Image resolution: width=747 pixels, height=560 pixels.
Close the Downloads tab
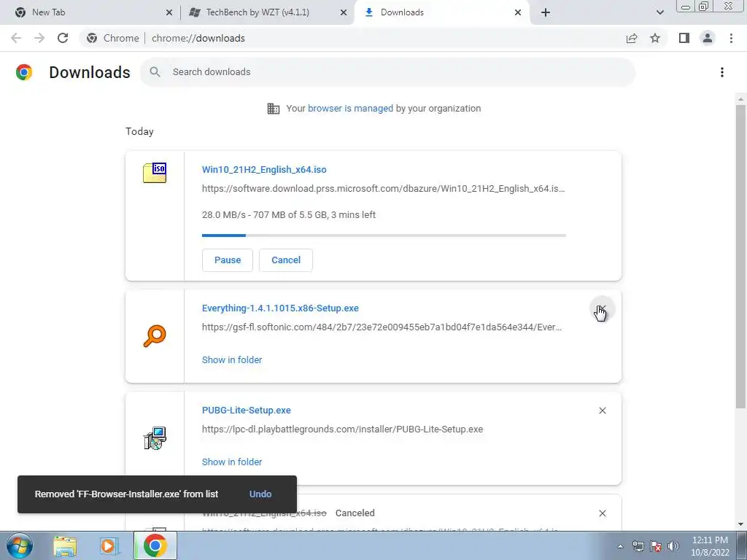[x=518, y=12]
